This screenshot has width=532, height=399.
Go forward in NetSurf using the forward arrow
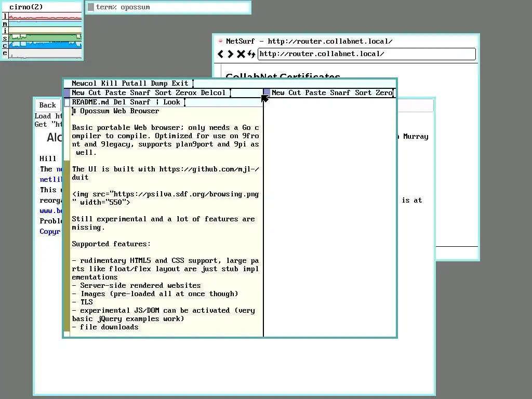230,54
